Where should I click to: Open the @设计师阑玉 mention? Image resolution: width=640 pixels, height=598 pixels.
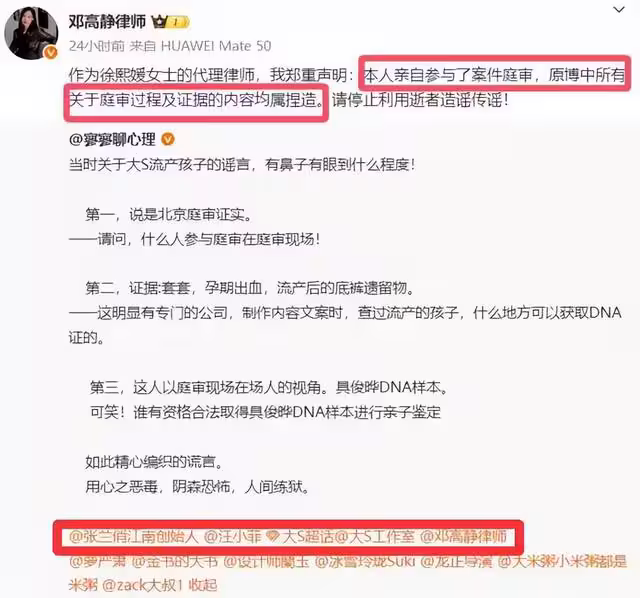[x=267, y=562]
